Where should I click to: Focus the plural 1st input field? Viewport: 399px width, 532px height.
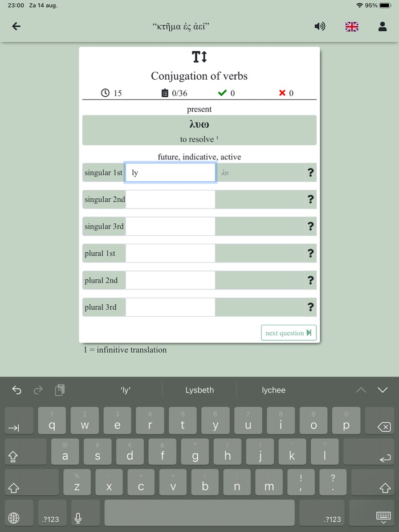click(x=170, y=253)
